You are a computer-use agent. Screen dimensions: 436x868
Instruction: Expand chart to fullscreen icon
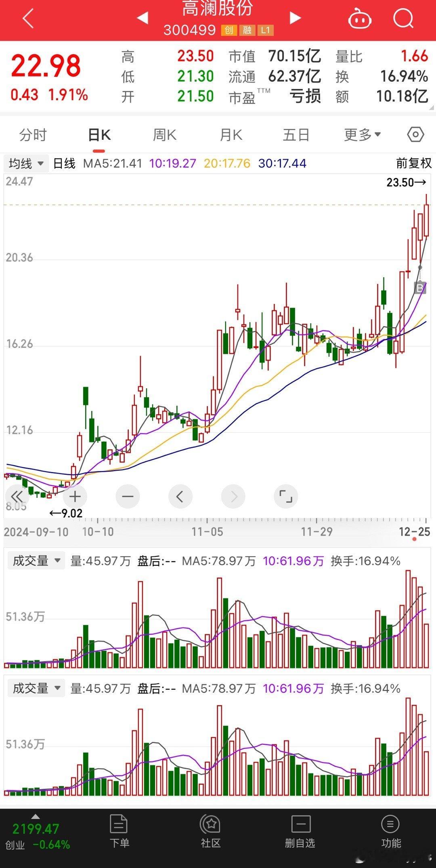[x=286, y=497]
